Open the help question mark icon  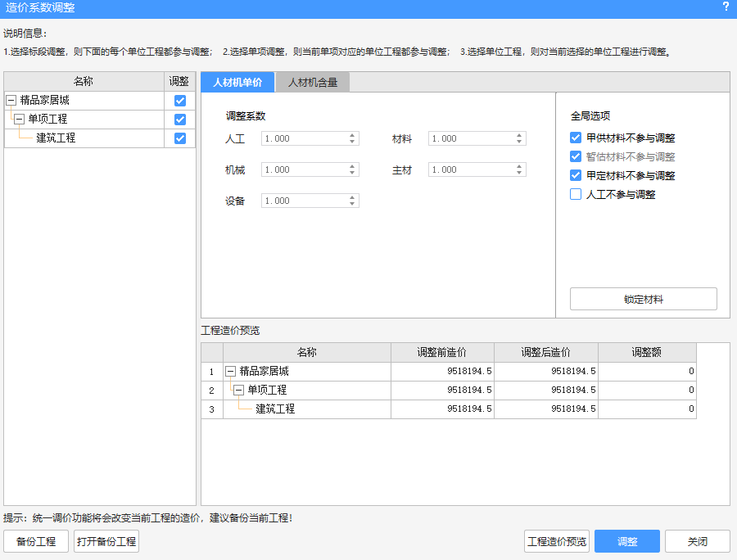[726, 7]
